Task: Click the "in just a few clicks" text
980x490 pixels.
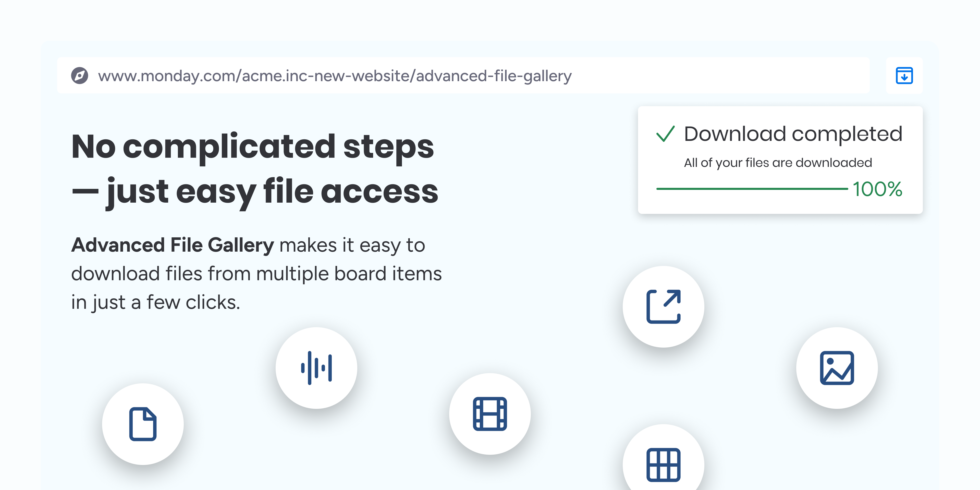Action: tap(156, 302)
